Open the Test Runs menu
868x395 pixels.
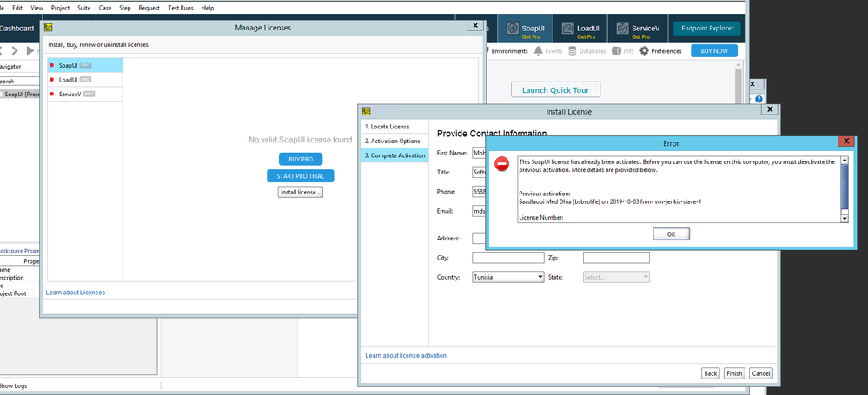[x=180, y=7]
